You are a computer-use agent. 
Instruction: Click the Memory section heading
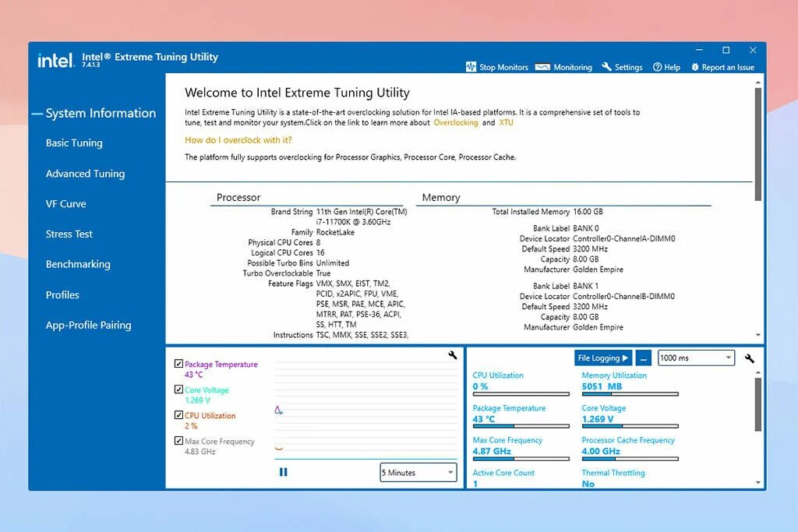pyautogui.click(x=441, y=197)
